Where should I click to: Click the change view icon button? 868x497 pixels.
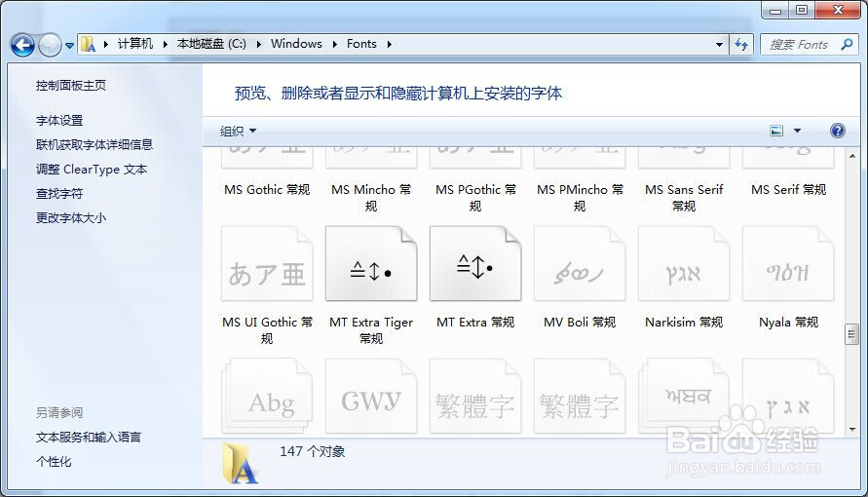(x=776, y=131)
